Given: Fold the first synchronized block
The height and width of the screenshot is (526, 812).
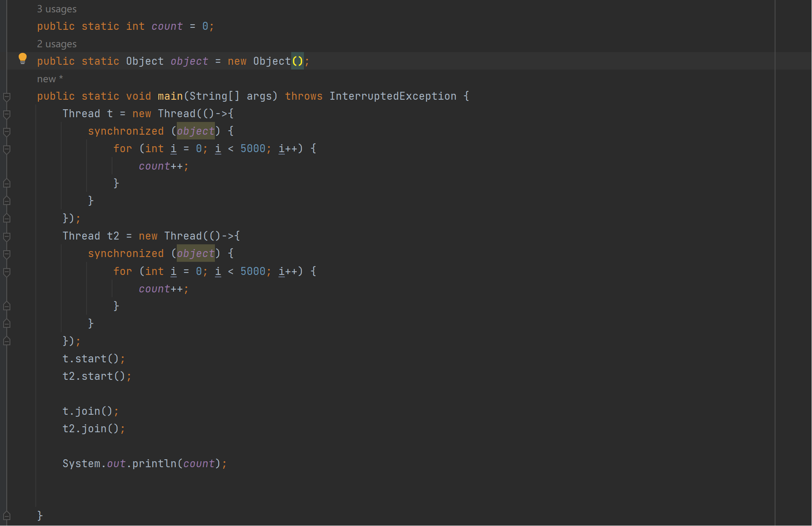Looking at the screenshot, I should 7,131.
